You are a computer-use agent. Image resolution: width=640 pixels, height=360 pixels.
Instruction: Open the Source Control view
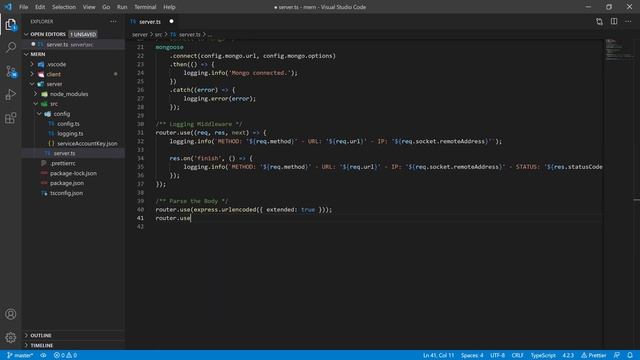11,71
